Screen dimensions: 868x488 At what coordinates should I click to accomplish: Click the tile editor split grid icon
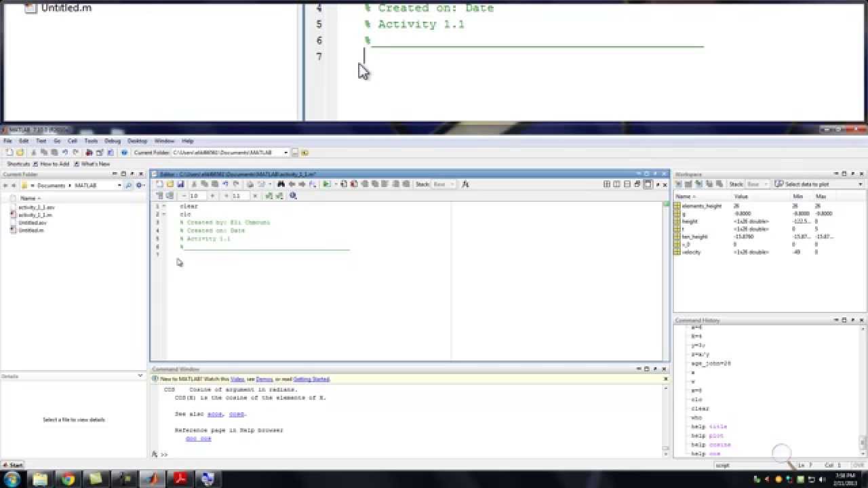[x=606, y=184]
